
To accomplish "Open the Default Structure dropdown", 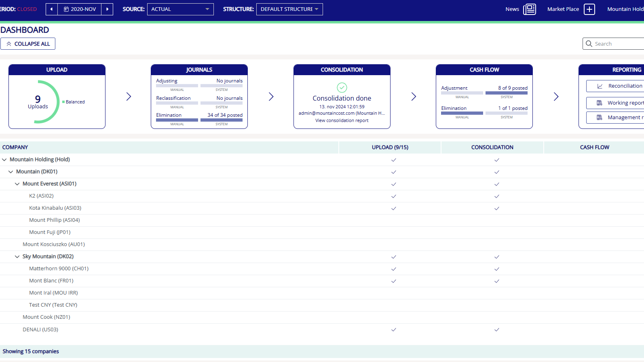I will [x=289, y=9].
